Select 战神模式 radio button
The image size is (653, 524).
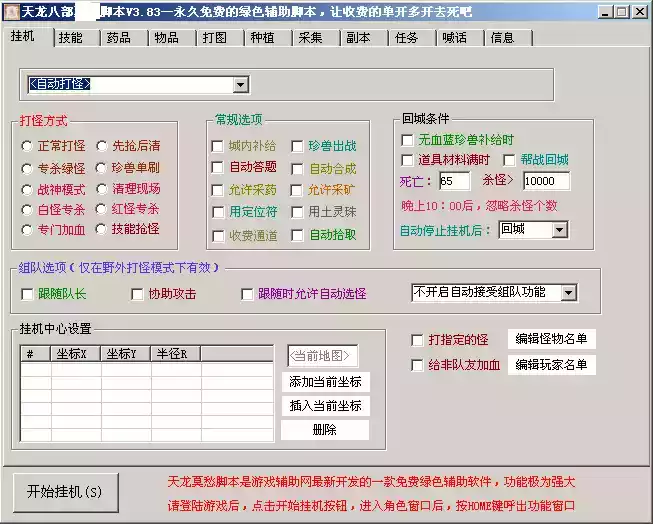[27, 190]
